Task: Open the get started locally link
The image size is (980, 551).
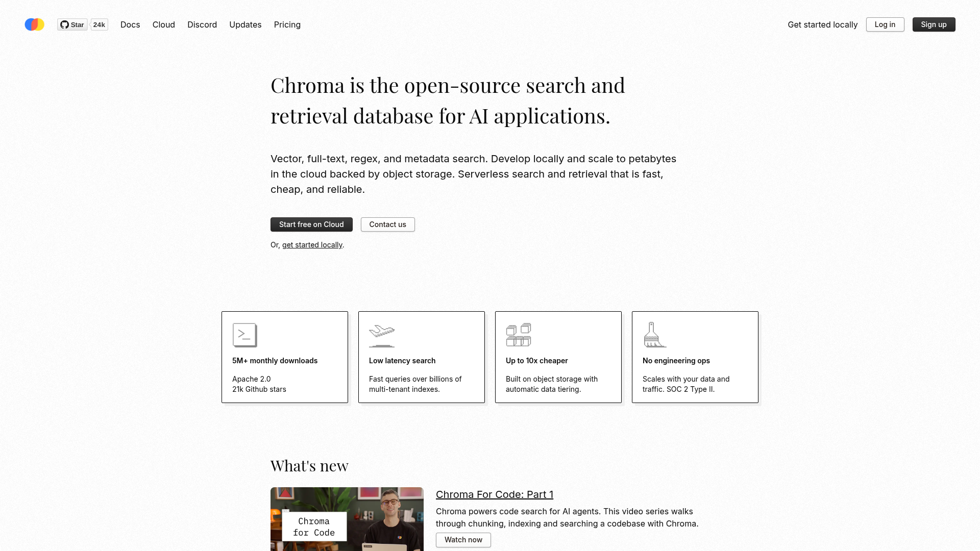Action: pyautogui.click(x=312, y=245)
